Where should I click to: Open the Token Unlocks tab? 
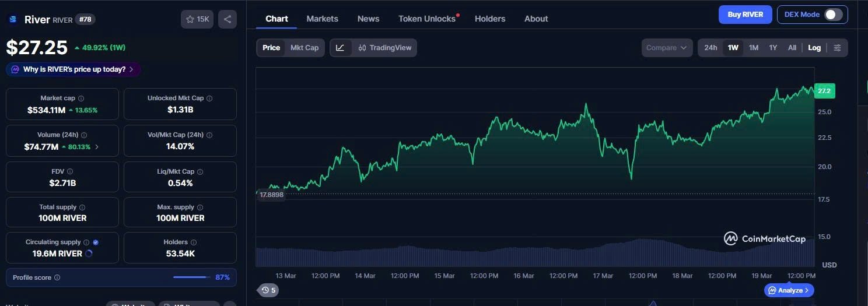(x=427, y=19)
